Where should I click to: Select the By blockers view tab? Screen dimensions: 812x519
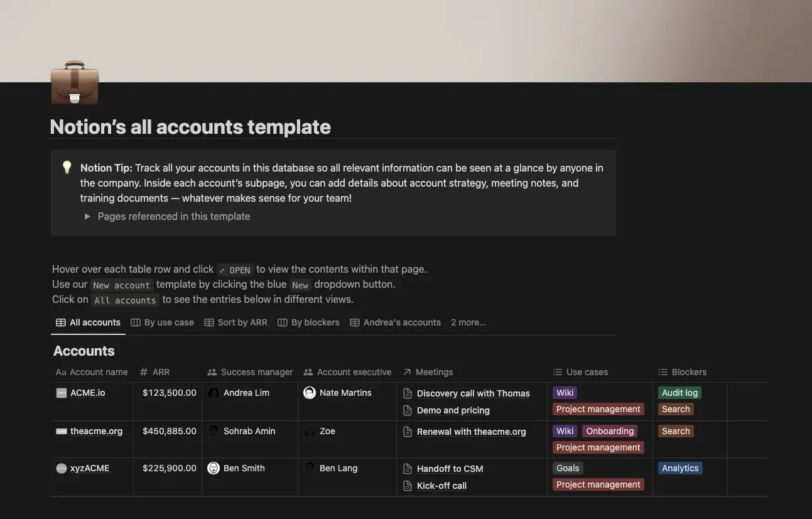pos(308,322)
